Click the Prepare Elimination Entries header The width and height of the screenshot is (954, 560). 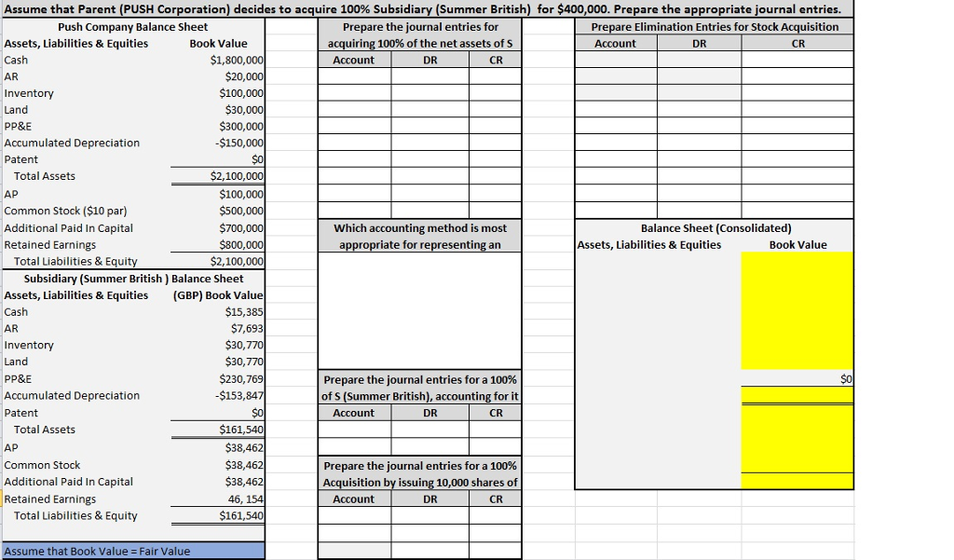click(712, 26)
